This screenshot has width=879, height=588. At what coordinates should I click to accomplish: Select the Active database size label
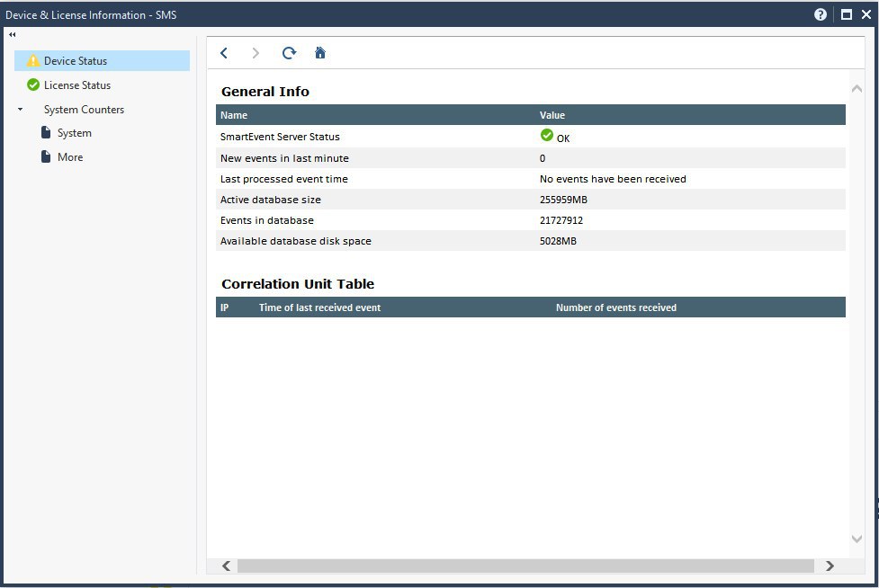click(270, 200)
